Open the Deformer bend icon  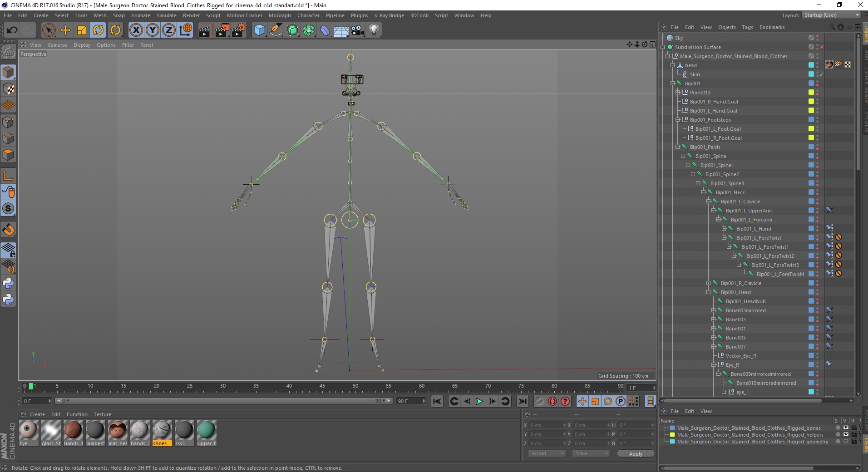(325, 30)
